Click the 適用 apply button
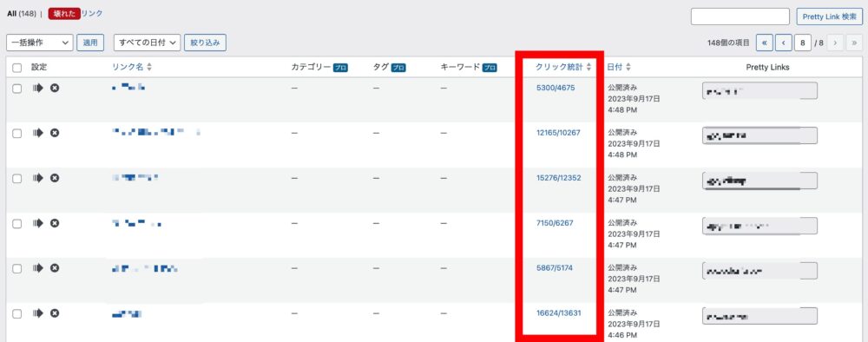Viewport: 868px width, 342px height. 90,43
